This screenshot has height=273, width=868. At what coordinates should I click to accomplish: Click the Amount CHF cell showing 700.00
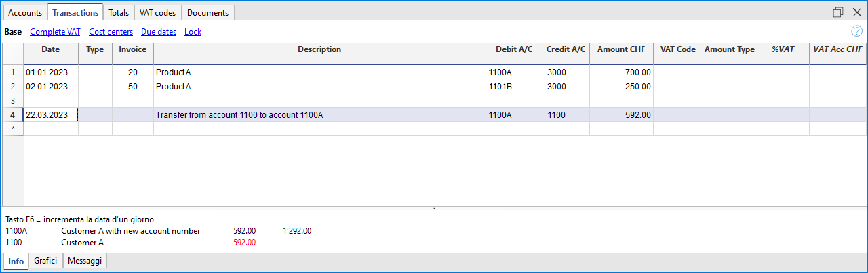coord(621,72)
